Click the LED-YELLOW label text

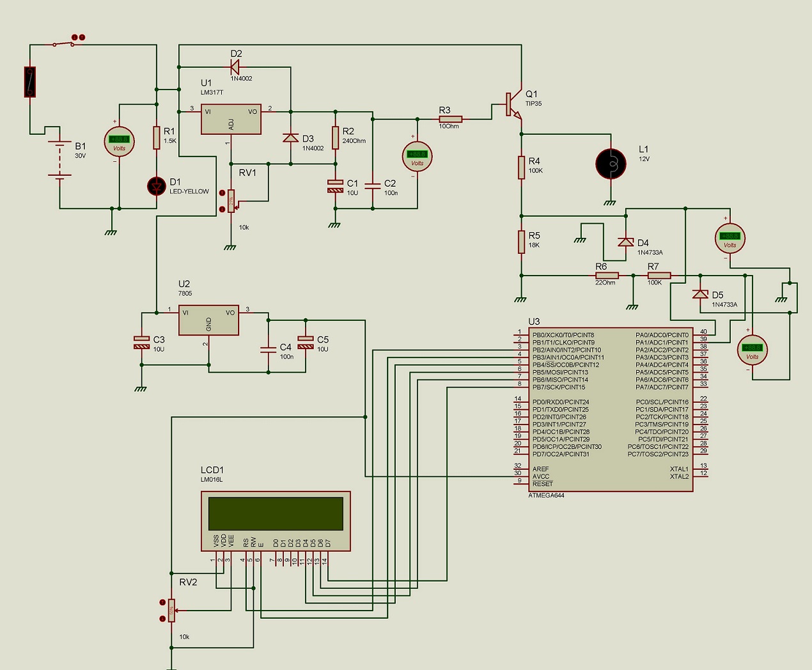189,191
